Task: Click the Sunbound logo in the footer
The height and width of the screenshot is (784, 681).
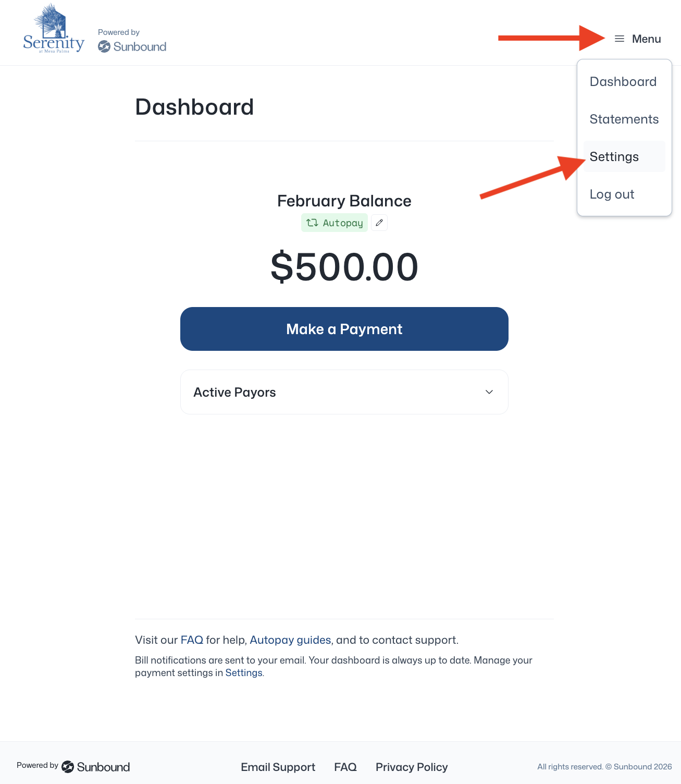Action: [x=96, y=767]
